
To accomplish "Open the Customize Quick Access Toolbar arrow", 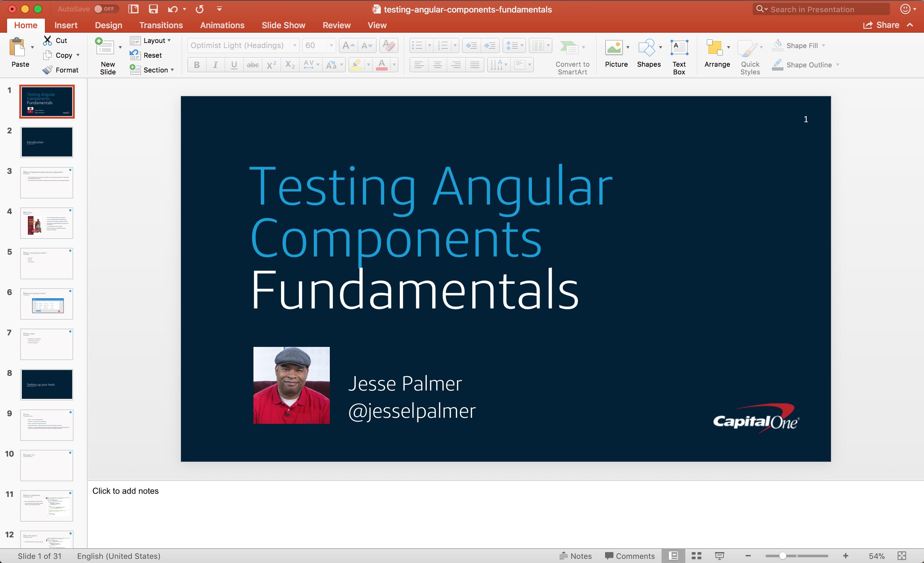I will click(x=219, y=9).
